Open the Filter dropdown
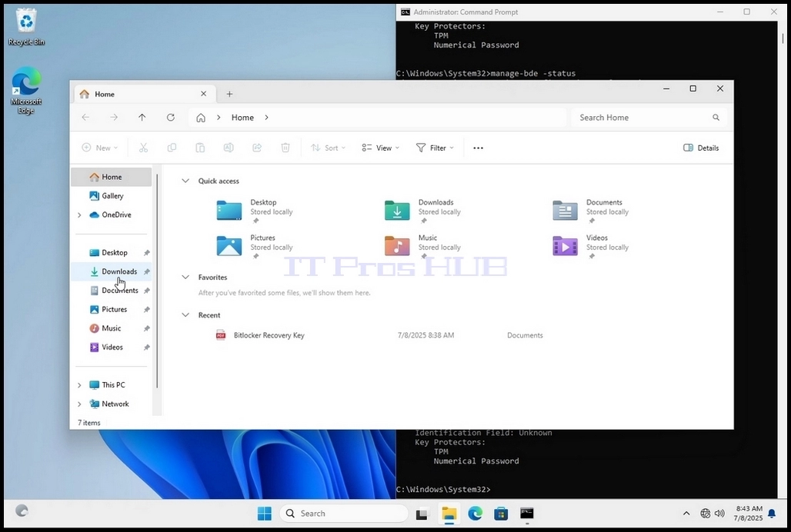 (435, 148)
